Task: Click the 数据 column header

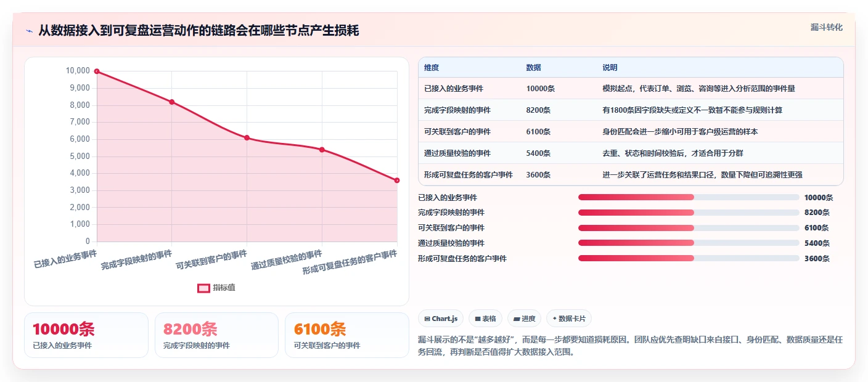Action: coord(533,68)
